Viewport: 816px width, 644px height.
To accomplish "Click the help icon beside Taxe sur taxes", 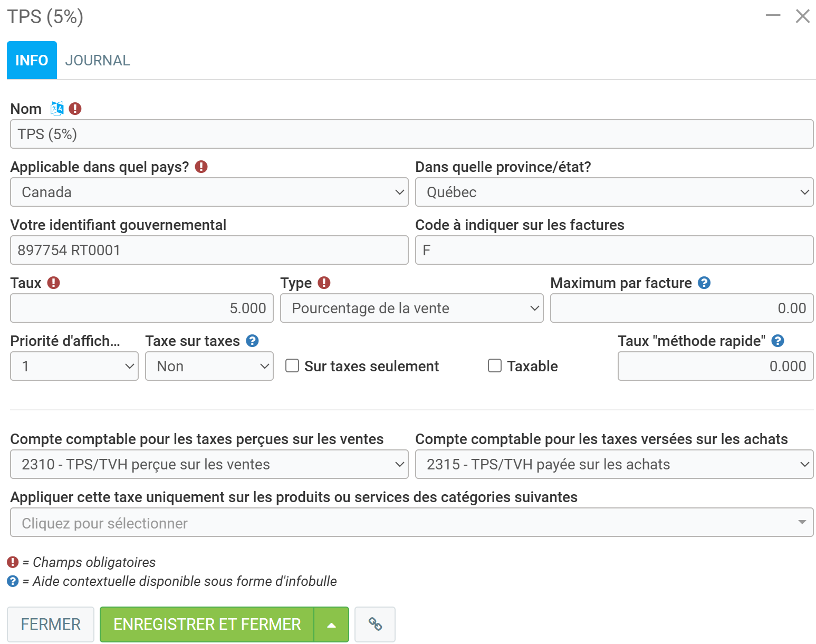I will click(252, 341).
